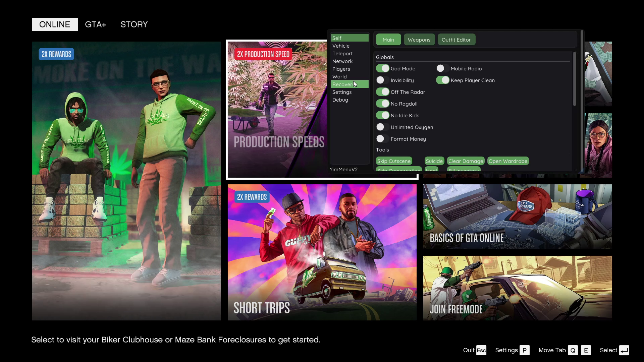Click the Enter key Select icon
This screenshot has height=362, width=644.
[624, 350]
